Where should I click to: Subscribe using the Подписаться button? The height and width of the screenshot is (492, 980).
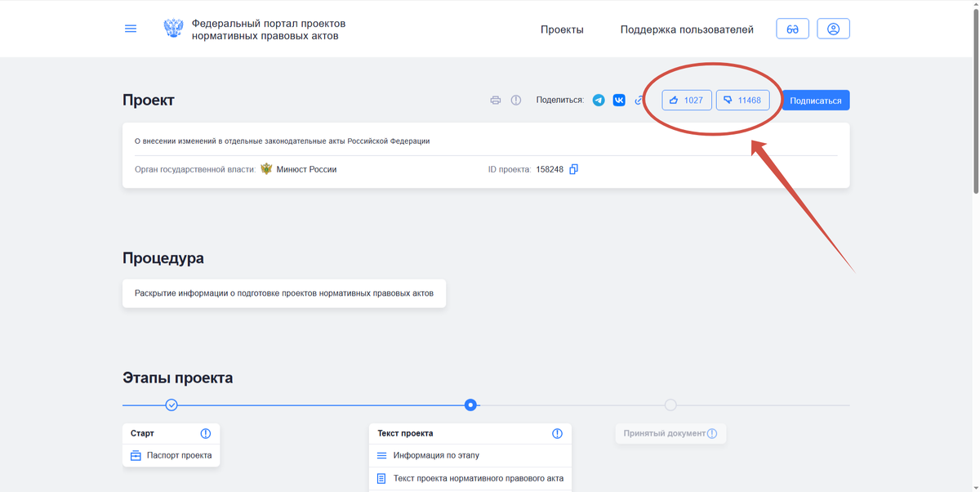tap(815, 100)
